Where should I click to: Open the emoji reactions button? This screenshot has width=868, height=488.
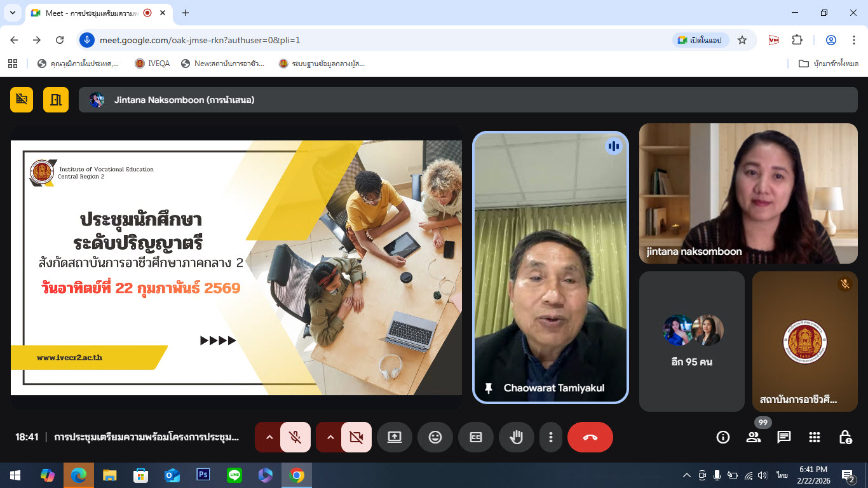click(x=435, y=437)
